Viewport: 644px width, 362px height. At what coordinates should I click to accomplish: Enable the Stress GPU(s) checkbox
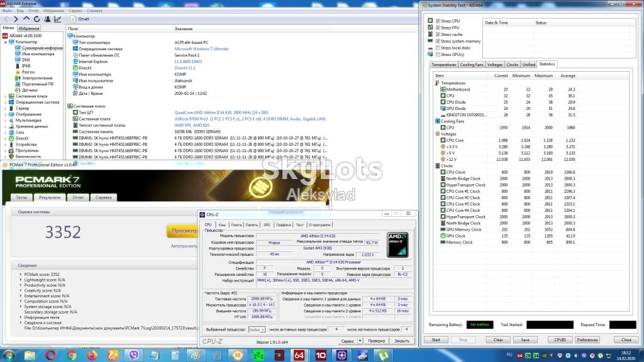click(x=438, y=54)
